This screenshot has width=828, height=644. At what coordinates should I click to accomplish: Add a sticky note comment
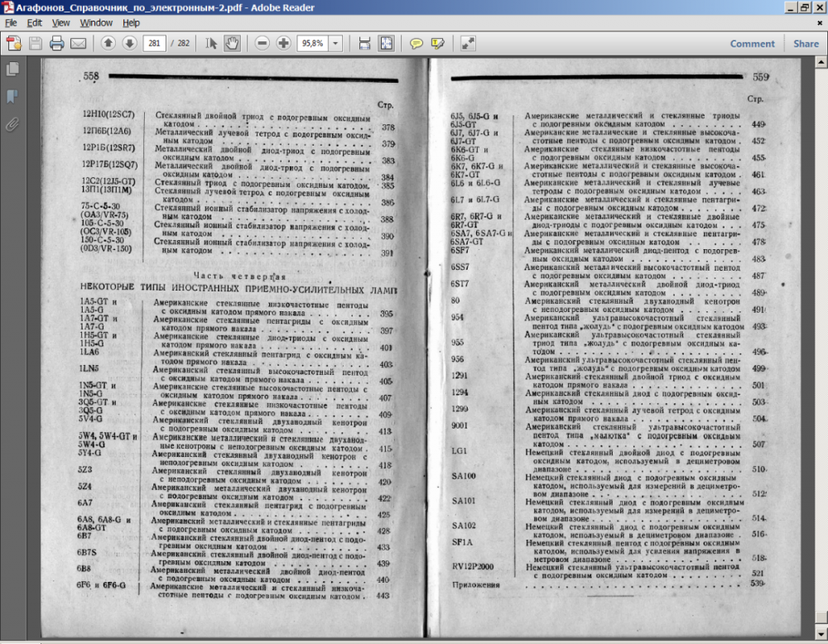[x=416, y=43]
